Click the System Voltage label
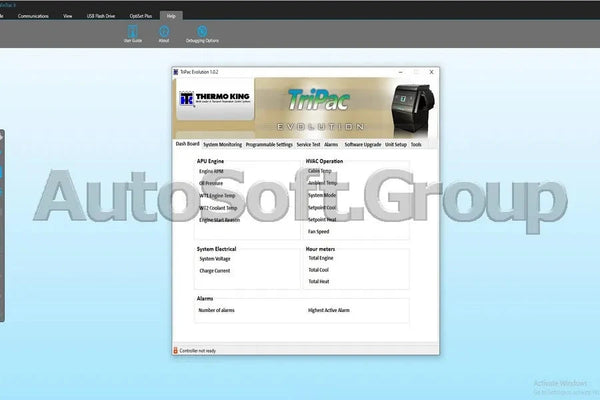 pos(215,259)
